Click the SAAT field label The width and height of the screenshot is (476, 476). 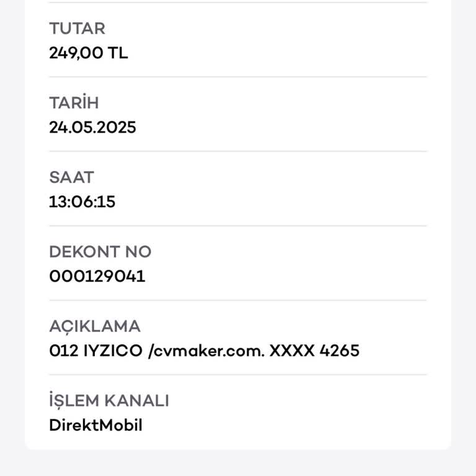pyautogui.click(x=71, y=177)
